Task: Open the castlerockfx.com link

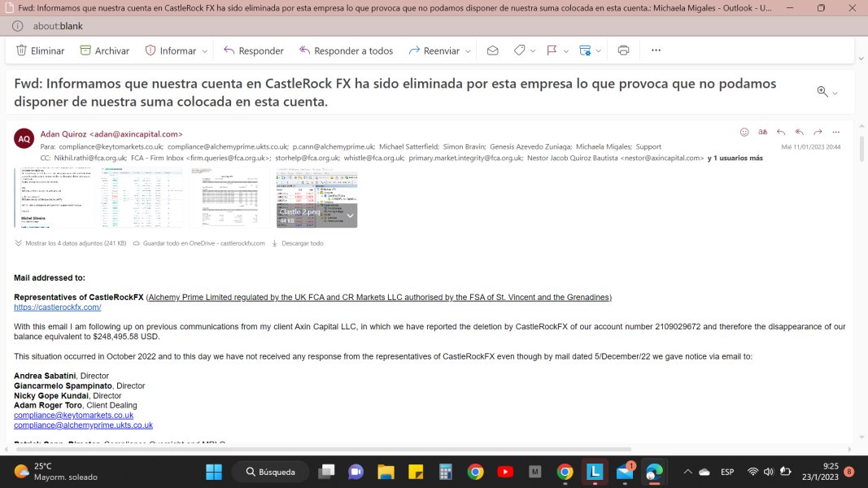Action: point(58,307)
